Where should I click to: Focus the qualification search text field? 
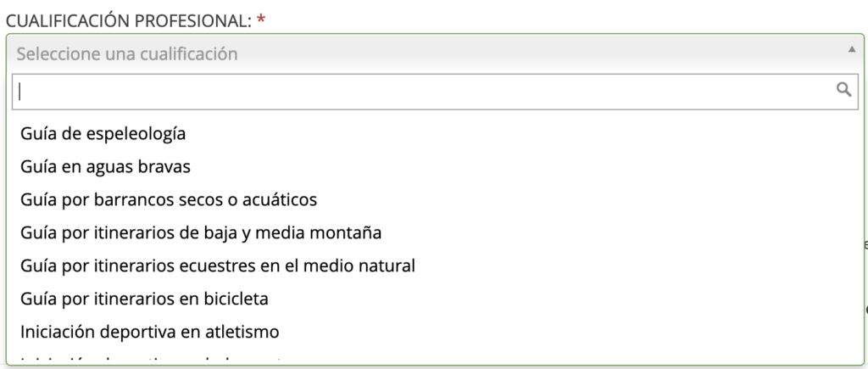(424, 91)
